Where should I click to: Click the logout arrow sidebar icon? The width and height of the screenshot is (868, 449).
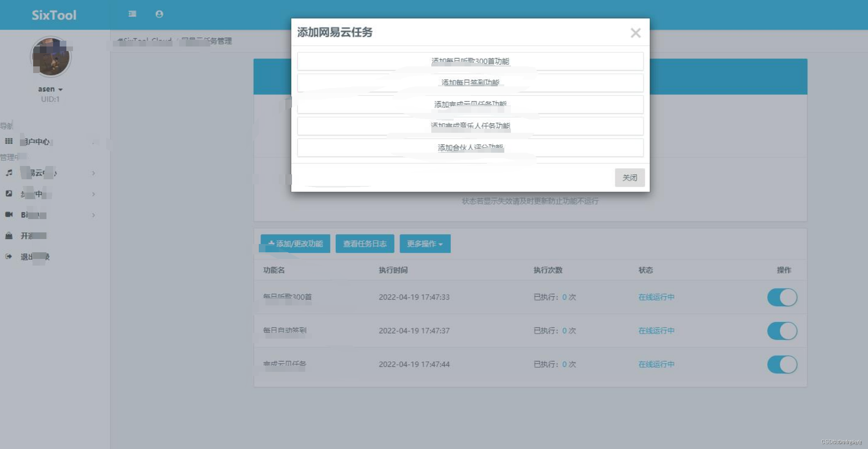[9, 256]
